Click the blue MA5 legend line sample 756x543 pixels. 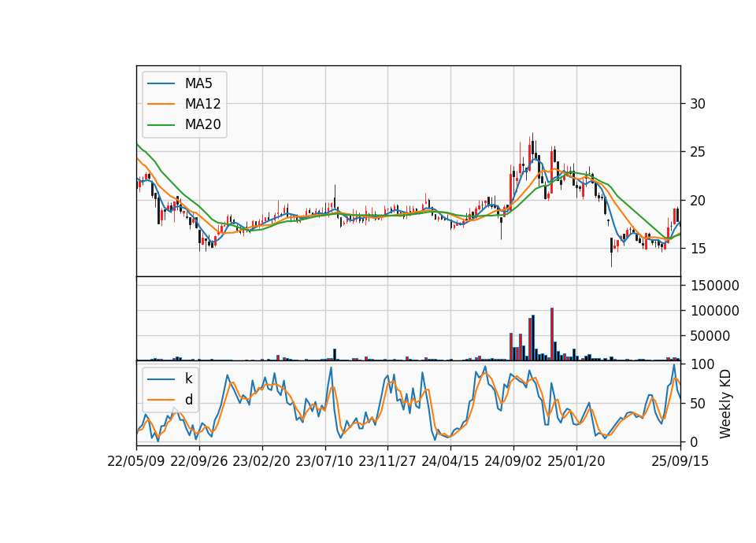pyautogui.click(x=161, y=83)
